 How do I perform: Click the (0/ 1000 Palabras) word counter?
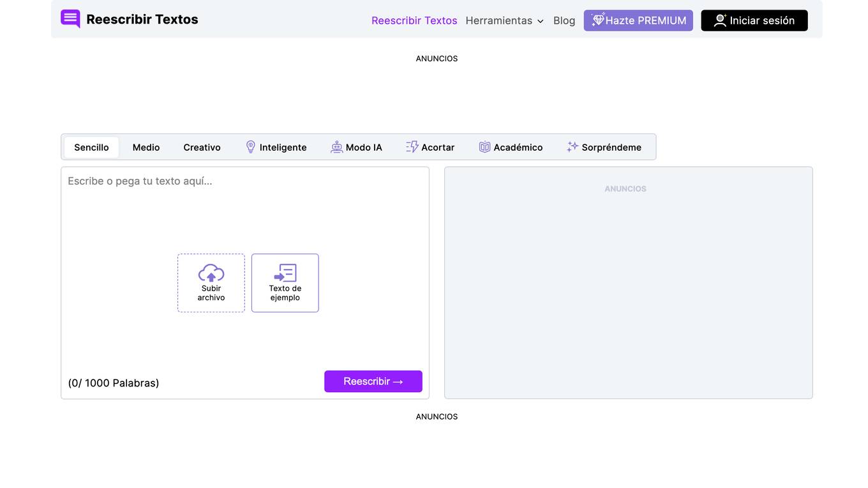click(114, 383)
